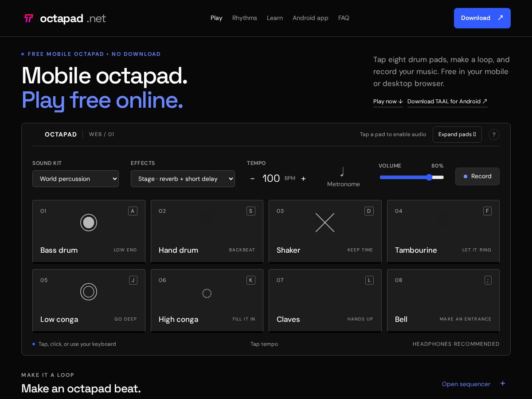This screenshot has height=399, width=532.
Task: Tap the Bell pad
Action: tap(443, 301)
